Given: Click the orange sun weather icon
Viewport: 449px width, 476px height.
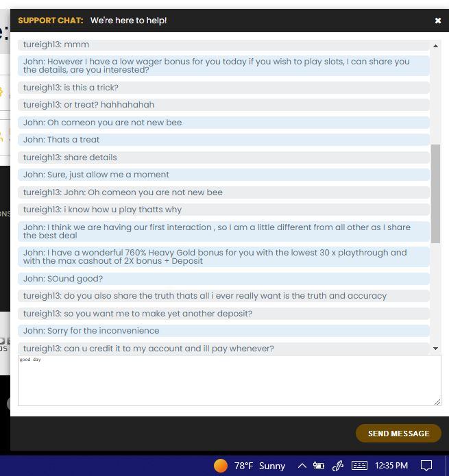Looking at the screenshot, I should (x=221, y=466).
